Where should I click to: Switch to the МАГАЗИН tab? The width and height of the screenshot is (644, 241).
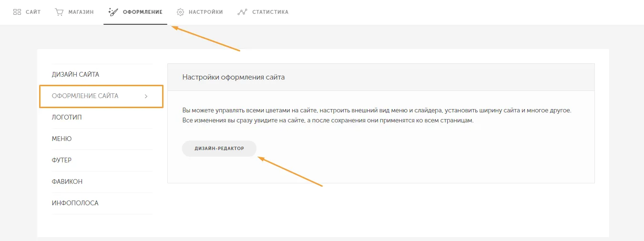[x=74, y=12]
